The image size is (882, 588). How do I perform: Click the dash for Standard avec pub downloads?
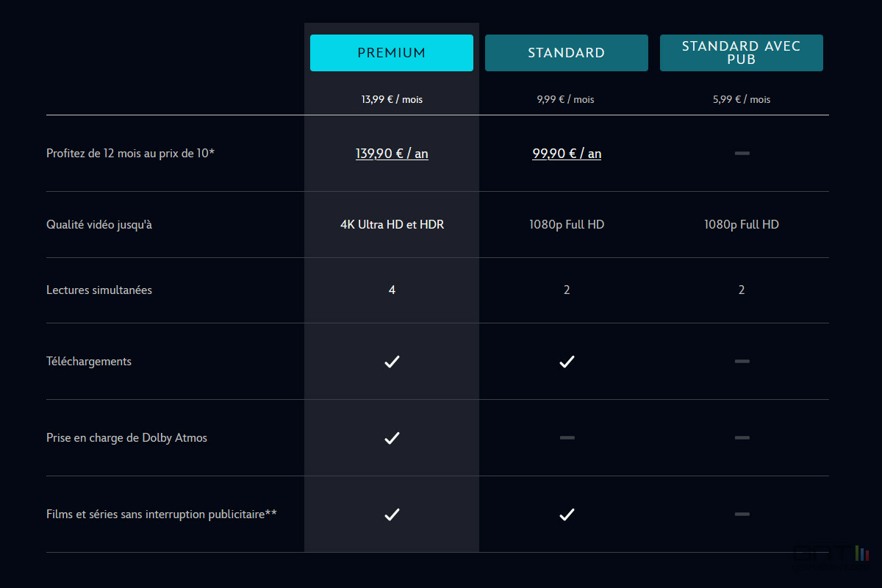coord(742,362)
